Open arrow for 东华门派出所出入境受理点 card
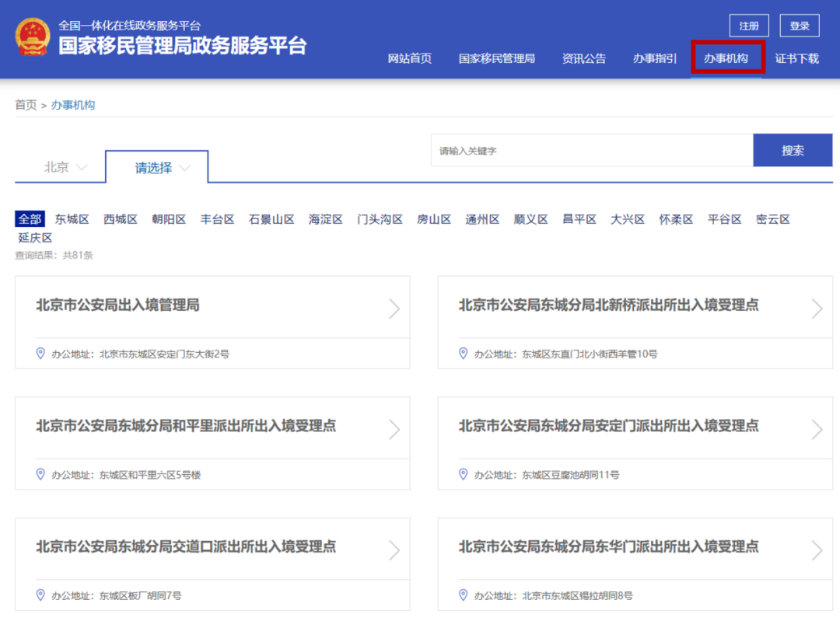This screenshot has height=621, width=840. click(817, 550)
